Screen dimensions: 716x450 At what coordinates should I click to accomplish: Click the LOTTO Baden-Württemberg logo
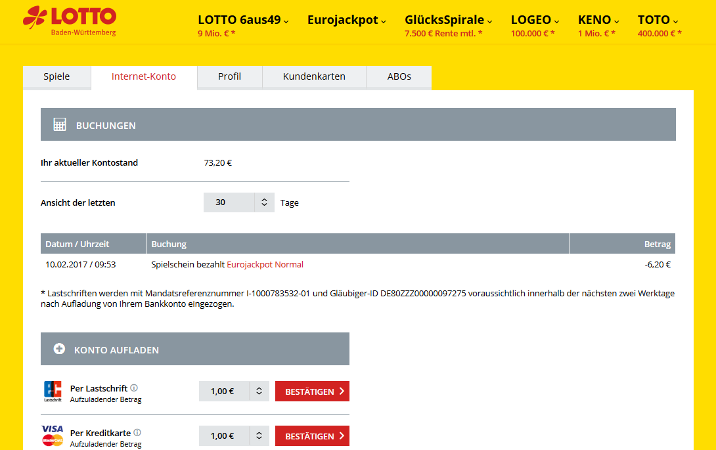pyautogui.click(x=69, y=21)
